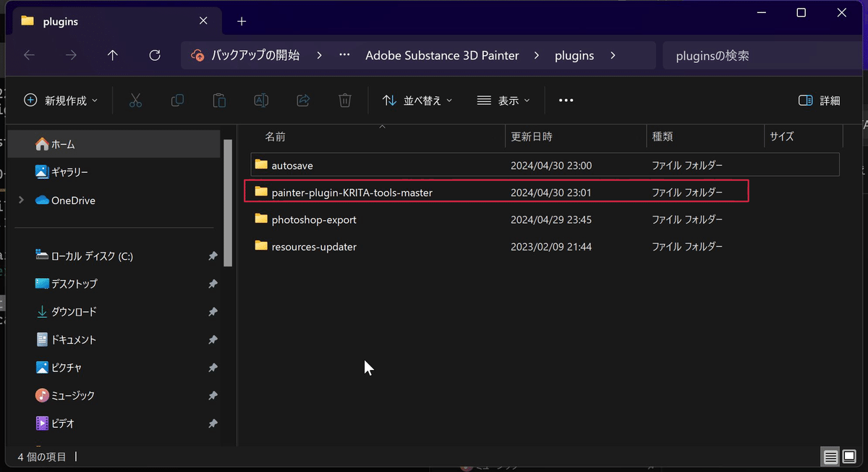
Task: Select the photoshop-export folder name
Action: pos(314,219)
